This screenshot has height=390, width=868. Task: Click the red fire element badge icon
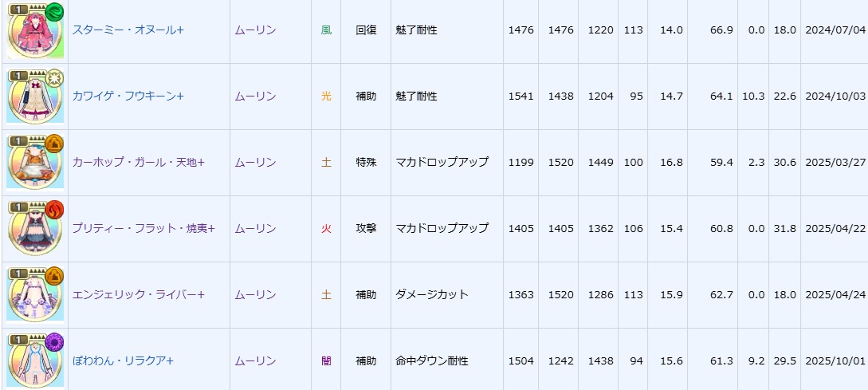coord(53,211)
